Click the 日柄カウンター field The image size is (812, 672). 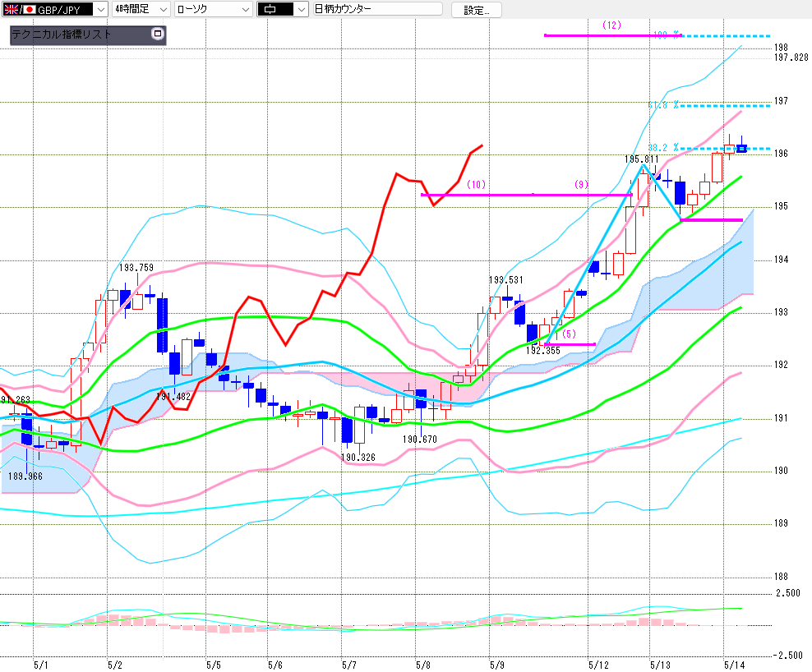pos(377,9)
